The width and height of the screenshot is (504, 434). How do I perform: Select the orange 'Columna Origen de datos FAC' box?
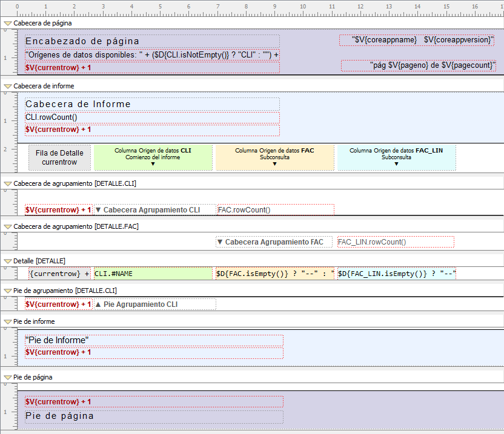pos(274,157)
